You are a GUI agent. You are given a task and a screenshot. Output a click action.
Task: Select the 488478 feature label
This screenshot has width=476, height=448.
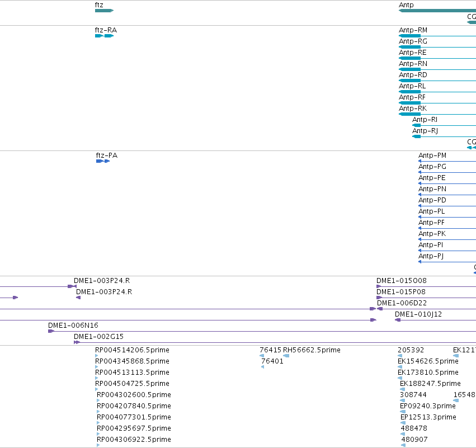(414, 428)
